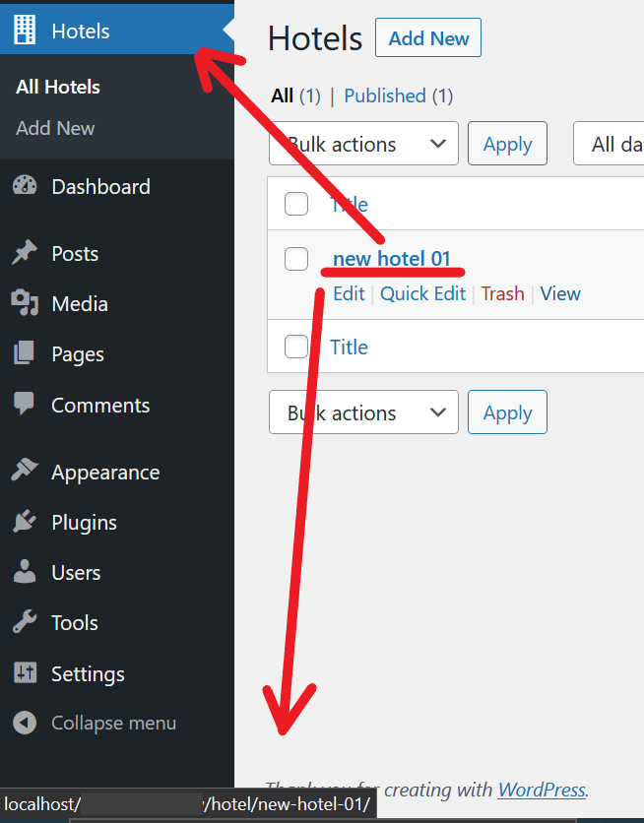Expand the top Bulk actions dropdown
This screenshot has height=823, width=644.
(x=363, y=144)
